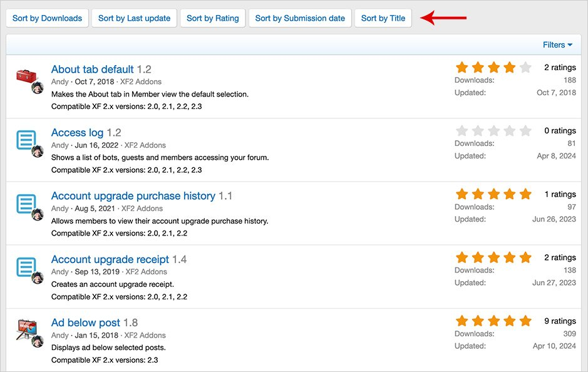Click Andy's avatar on the Access log row
Screen dimensions: 588x372
(x=38, y=151)
